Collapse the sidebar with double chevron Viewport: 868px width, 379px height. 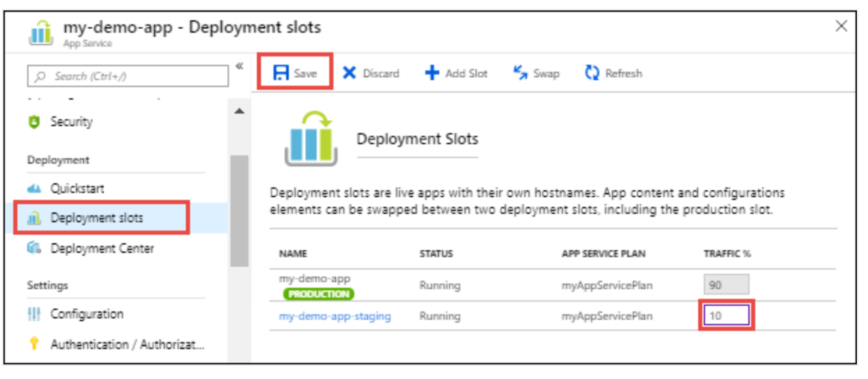point(239,66)
